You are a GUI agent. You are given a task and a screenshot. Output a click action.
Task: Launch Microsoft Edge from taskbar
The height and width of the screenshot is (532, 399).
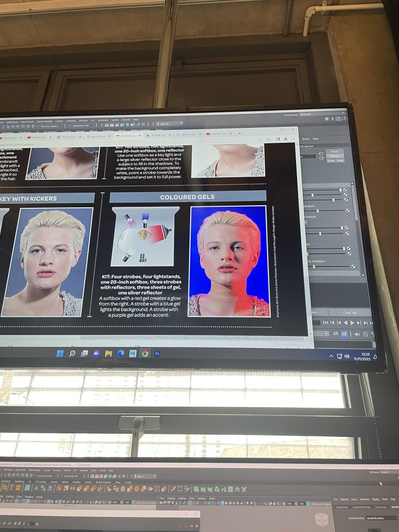click(121, 353)
